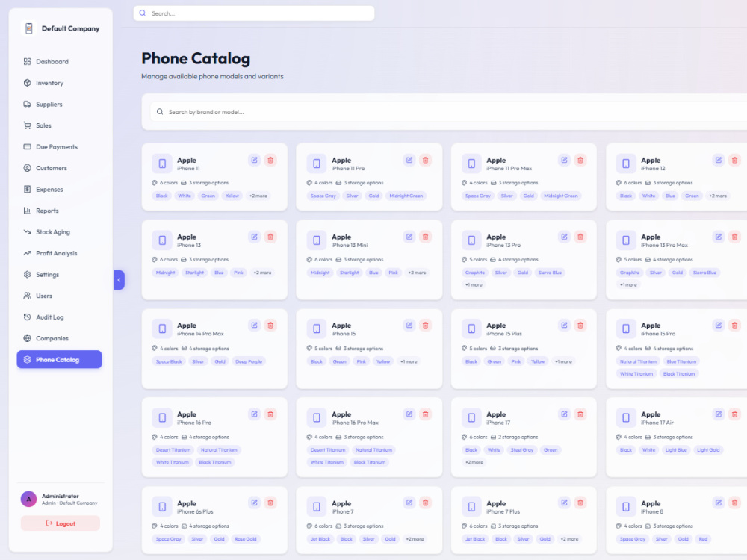Edit the iPhone 14 Pro Max entry
The image size is (747, 560).
pyautogui.click(x=255, y=326)
